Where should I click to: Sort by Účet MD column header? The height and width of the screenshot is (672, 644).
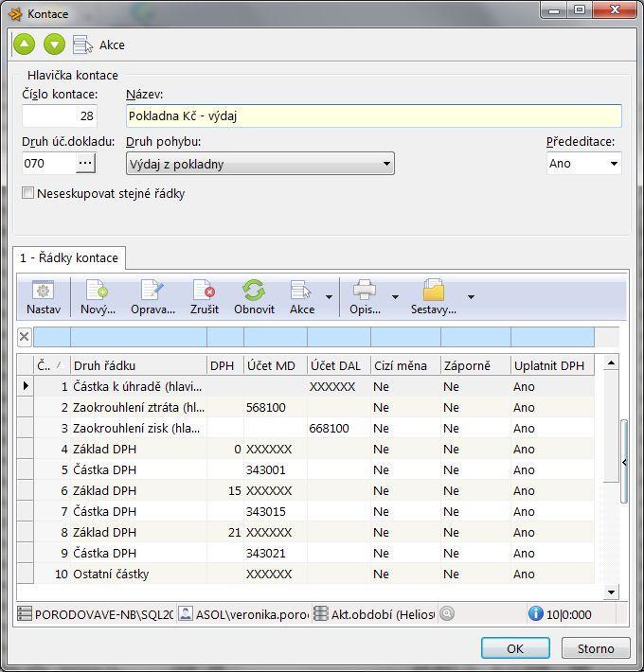(x=276, y=365)
